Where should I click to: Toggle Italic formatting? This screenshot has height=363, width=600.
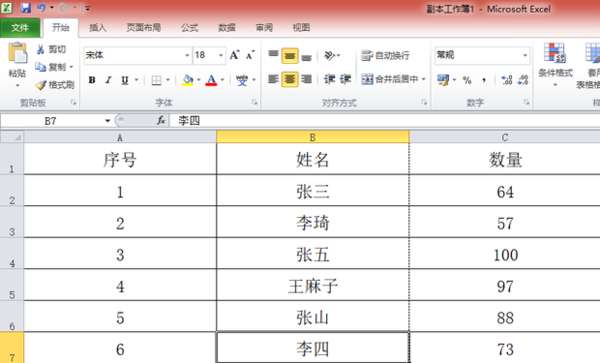(x=108, y=80)
